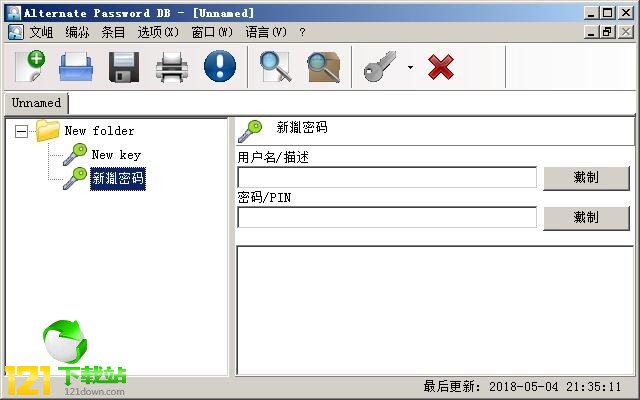Minimize the inner document window
The width and height of the screenshot is (640, 400).
coord(591,32)
